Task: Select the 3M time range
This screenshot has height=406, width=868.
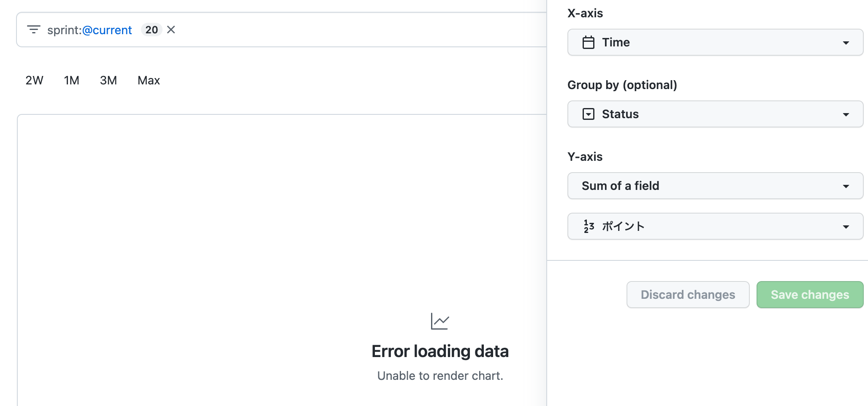Action: click(x=108, y=80)
